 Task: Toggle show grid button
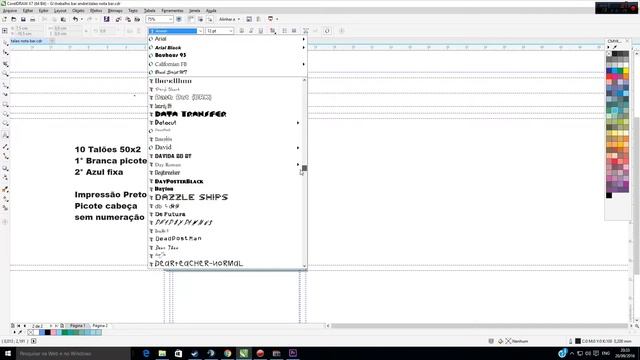(x=200, y=19)
